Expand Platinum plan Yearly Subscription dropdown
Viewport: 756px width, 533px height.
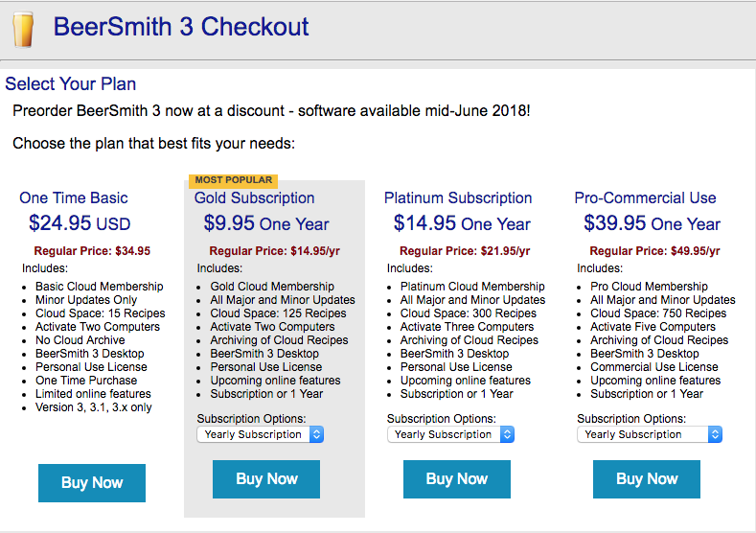tap(450, 434)
